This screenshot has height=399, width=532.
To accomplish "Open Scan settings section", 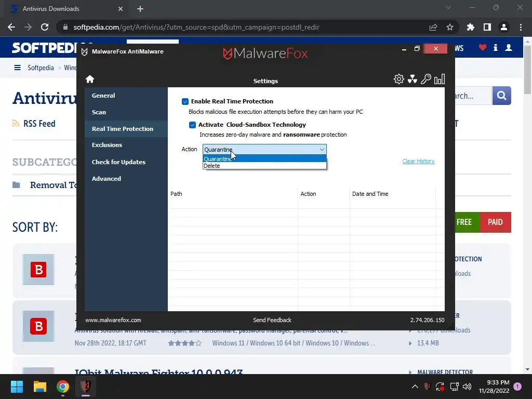I will pyautogui.click(x=126, y=112).
